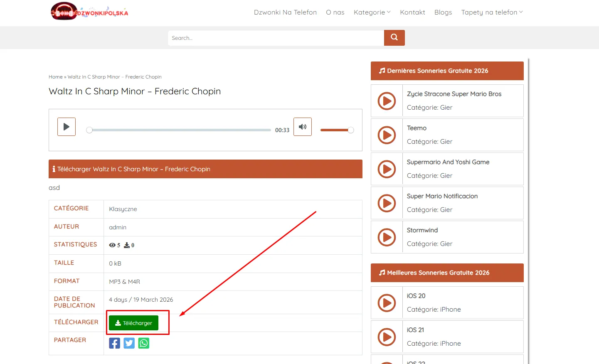
Task: Open the O nas page
Action: [335, 12]
